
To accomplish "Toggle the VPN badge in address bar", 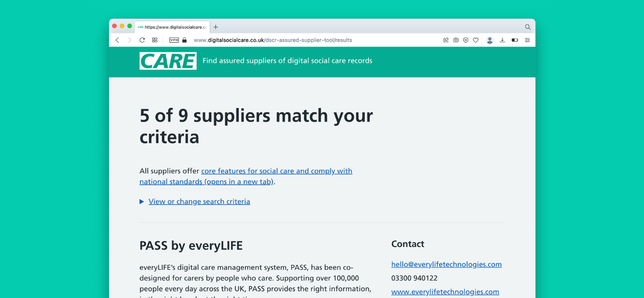I will (x=174, y=40).
